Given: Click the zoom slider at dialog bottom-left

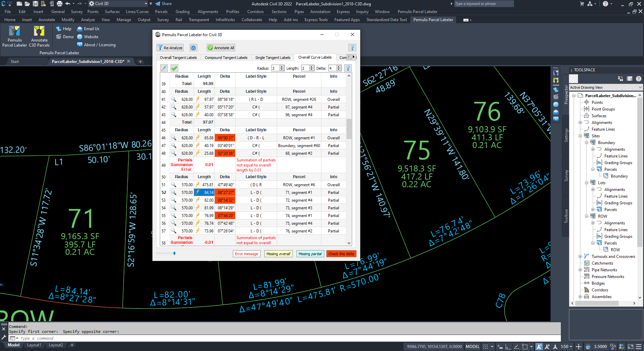Looking at the screenshot, I should coord(174,254).
